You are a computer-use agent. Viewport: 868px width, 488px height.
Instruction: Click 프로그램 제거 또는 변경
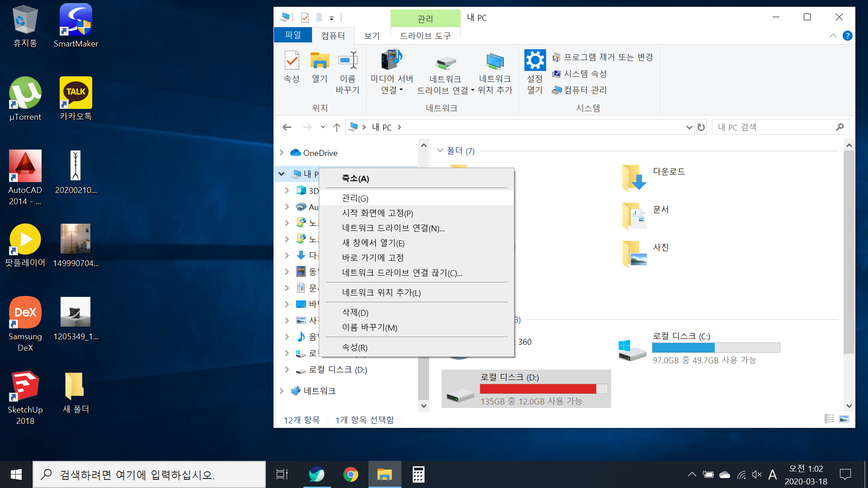pyautogui.click(x=603, y=57)
